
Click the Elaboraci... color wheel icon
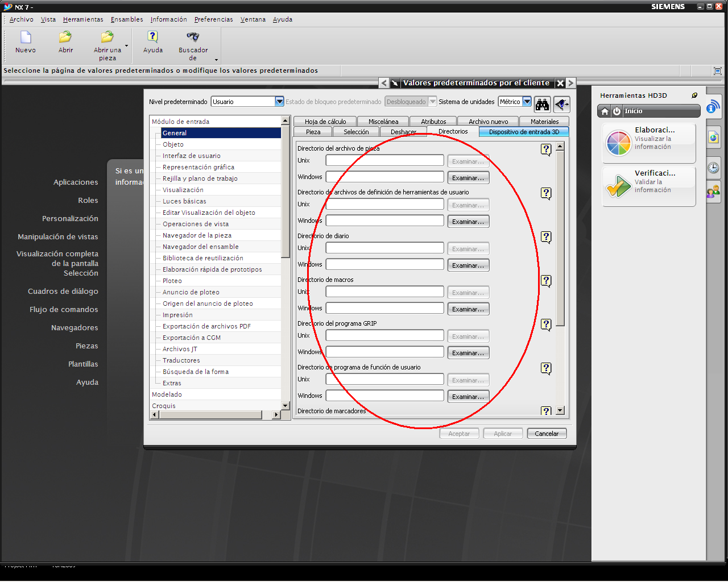[618, 143]
